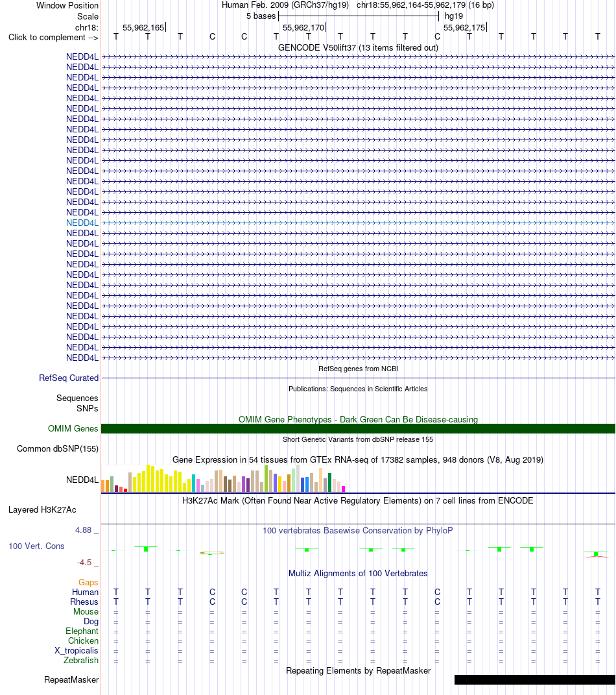Click the SNPs track label
Screen dimensions: 616x695
(x=88, y=408)
